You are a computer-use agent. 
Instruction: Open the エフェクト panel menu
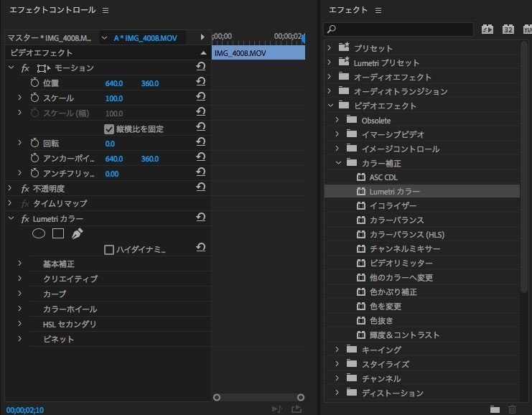pos(378,11)
